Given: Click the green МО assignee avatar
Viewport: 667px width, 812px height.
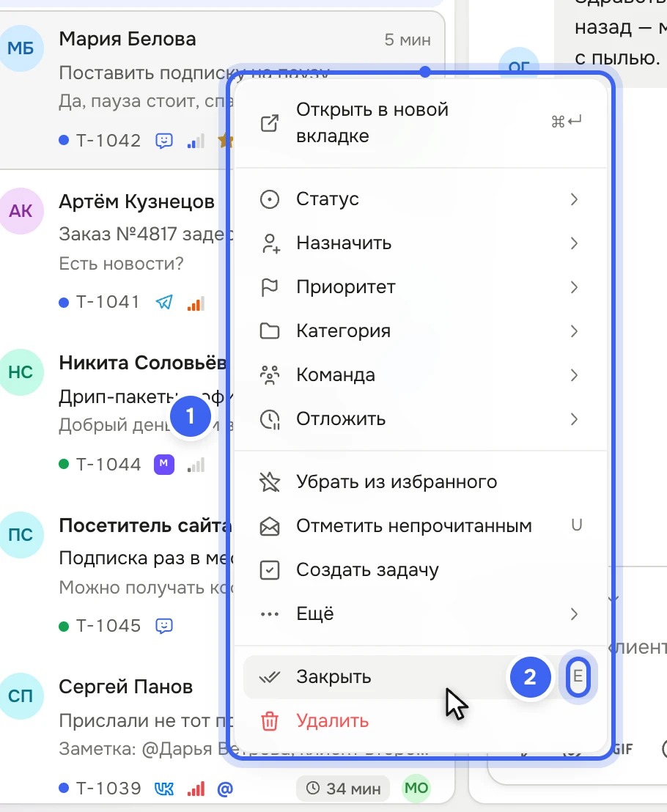Looking at the screenshot, I should coord(416,788).
